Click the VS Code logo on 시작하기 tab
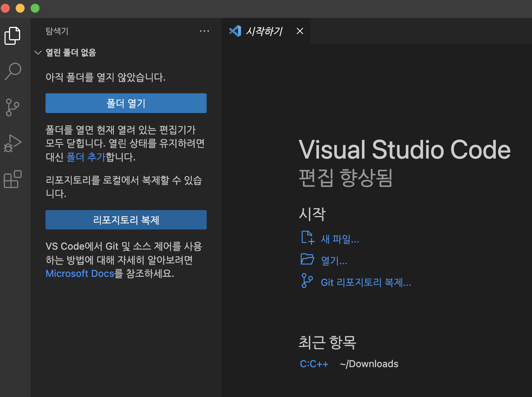The image size is (532, 397). pos(235,31)
